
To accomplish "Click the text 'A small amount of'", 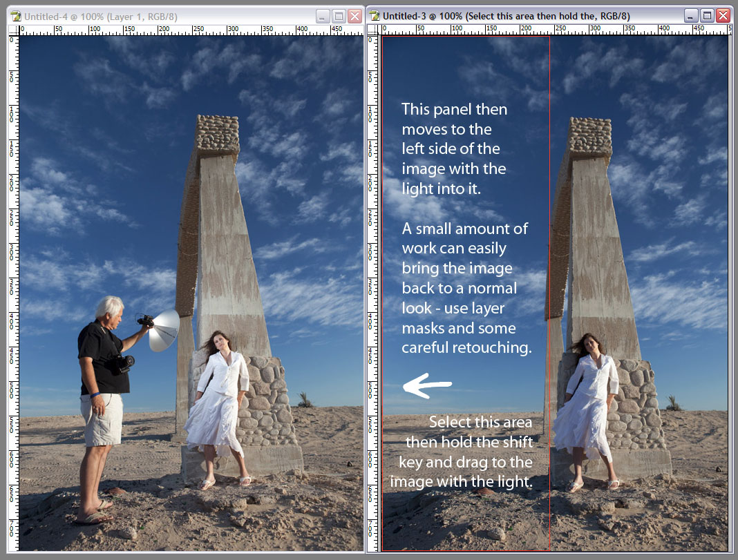I will (x=464, y=229).
